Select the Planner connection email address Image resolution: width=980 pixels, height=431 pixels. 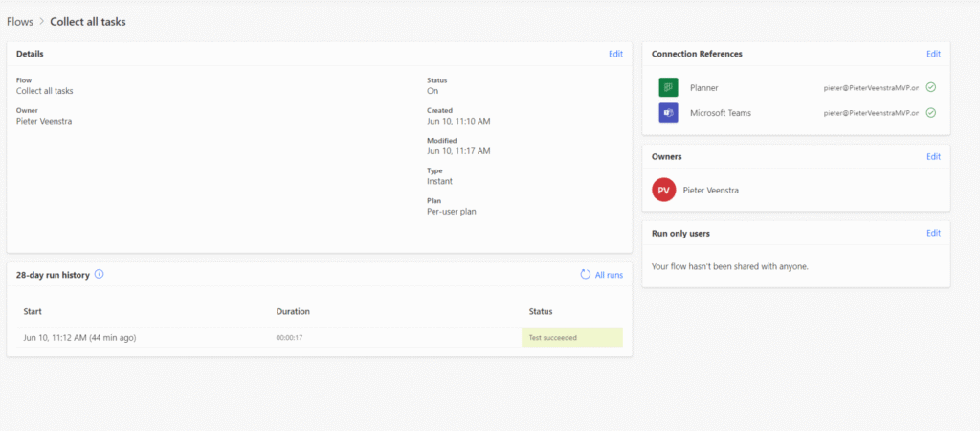(871, 88)
